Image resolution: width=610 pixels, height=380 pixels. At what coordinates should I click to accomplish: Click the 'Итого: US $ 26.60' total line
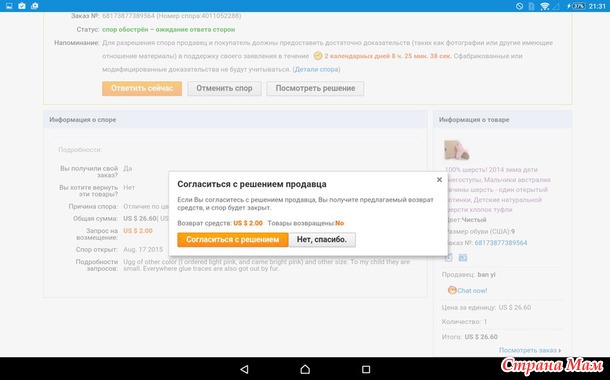pyautogui.click(x=470, y=337)
